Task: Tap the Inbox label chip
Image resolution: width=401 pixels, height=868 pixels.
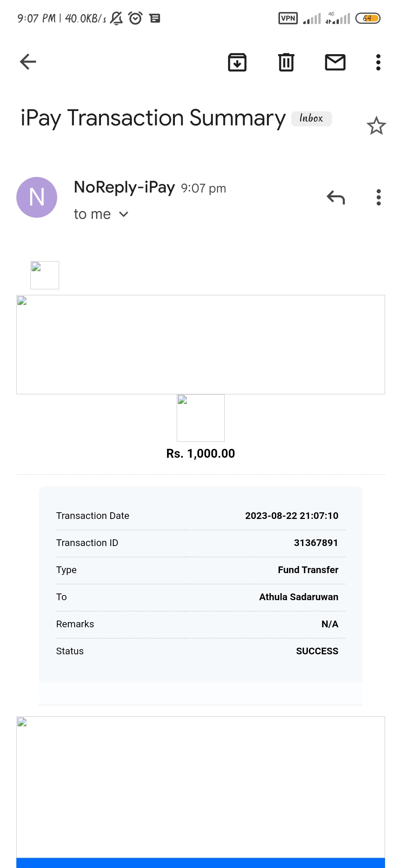Action: [x=311, y=119]
